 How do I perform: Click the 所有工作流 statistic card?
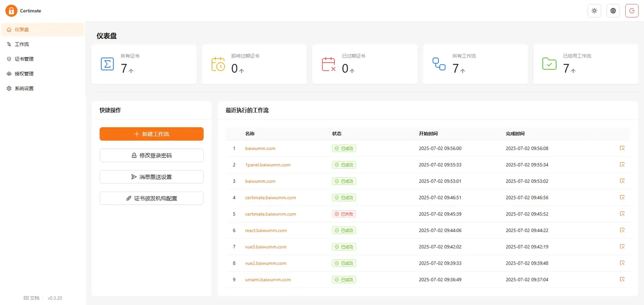pyautogui.click(x=476, y=64)
